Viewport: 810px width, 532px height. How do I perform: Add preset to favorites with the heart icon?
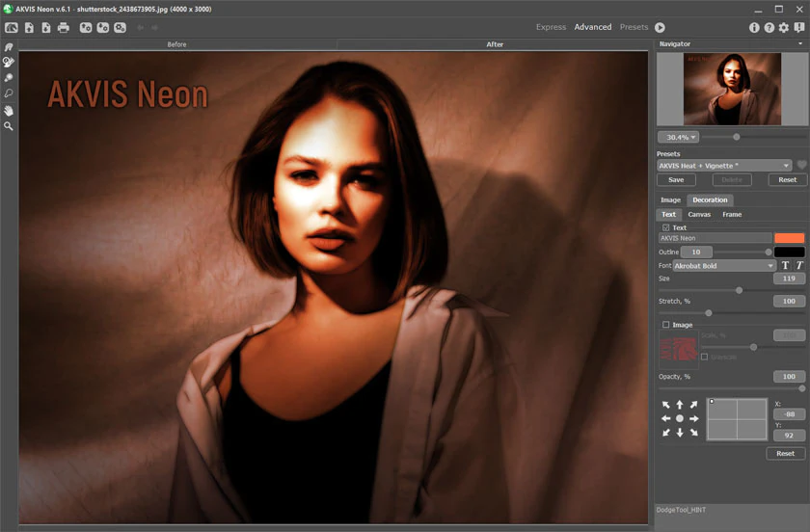click(801, 165)
